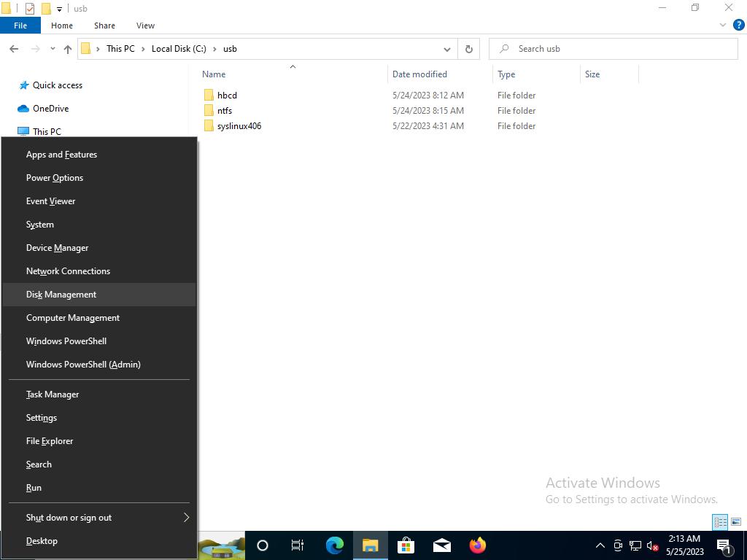The height and width of the screenshot is (560, 747).
Task: Click the File ribbon button
Action: (20, 26)
